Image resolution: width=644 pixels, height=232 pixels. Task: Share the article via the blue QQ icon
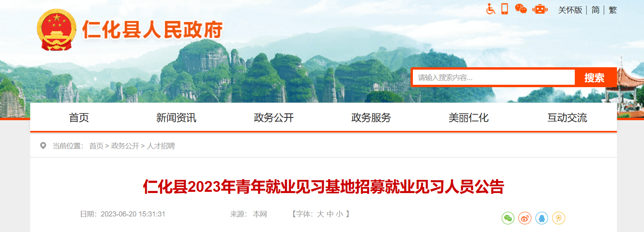point(542,218)
